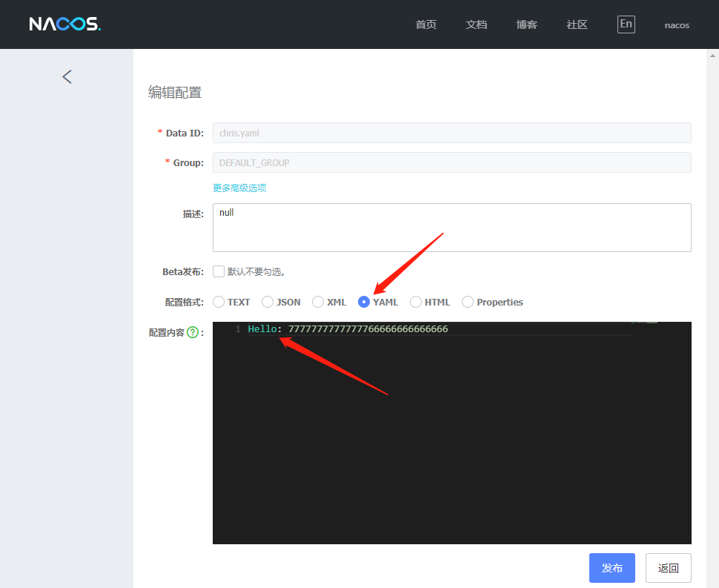Select the YAML format radio button
Screen dimensions: 719x588
(364, 302)
